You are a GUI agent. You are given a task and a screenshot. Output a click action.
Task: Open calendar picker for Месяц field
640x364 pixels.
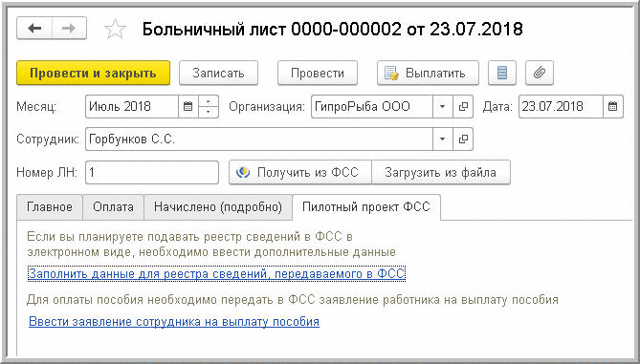(x=188, y=106)
